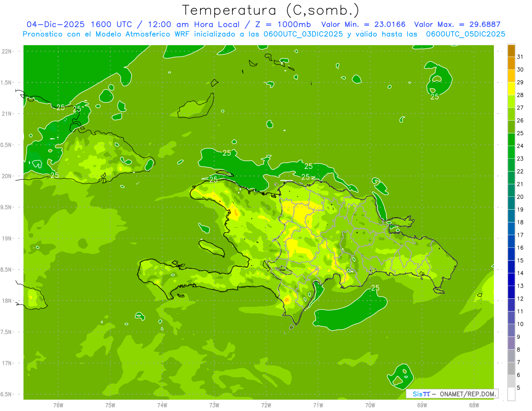This screenshot has height=411, width=532.
Task: Click the '25' contour label near the northeast island
Action: [434, 96]
